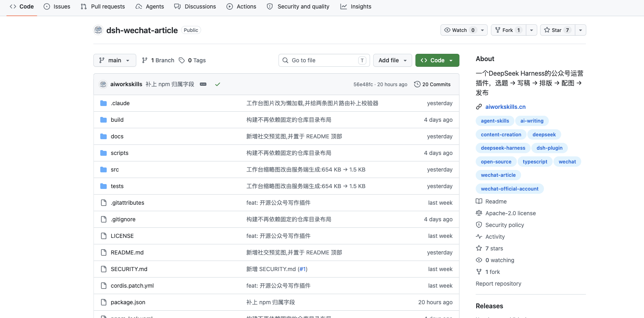
Task: Go to the Actions tab
Action: (x=241, y=6)
